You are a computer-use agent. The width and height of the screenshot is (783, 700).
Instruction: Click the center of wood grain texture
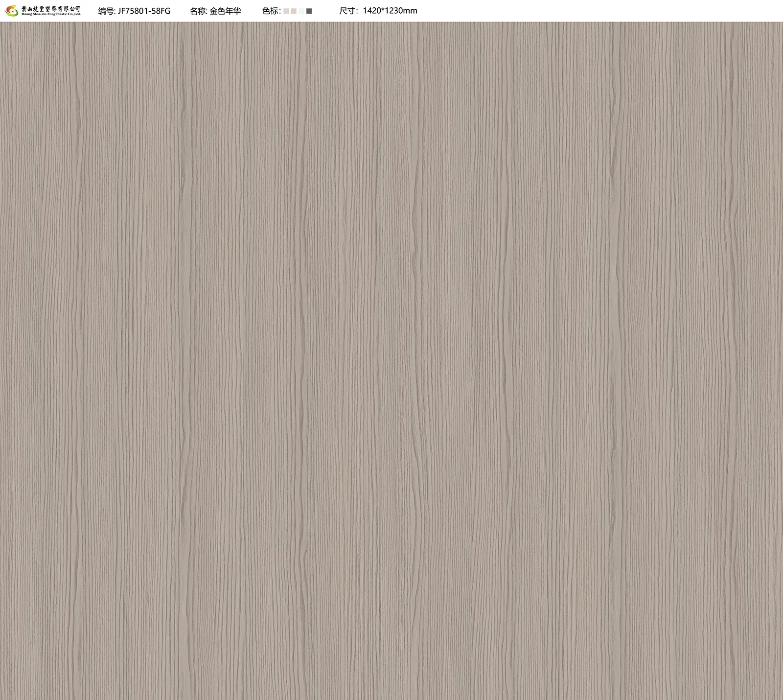click(391, 360)
